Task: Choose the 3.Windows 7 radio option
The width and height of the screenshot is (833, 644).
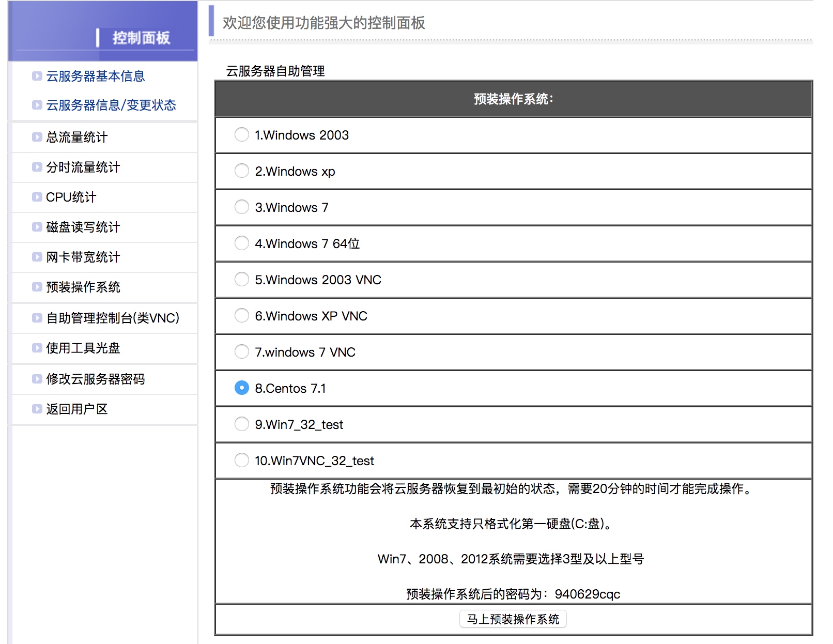Action: 241,207
